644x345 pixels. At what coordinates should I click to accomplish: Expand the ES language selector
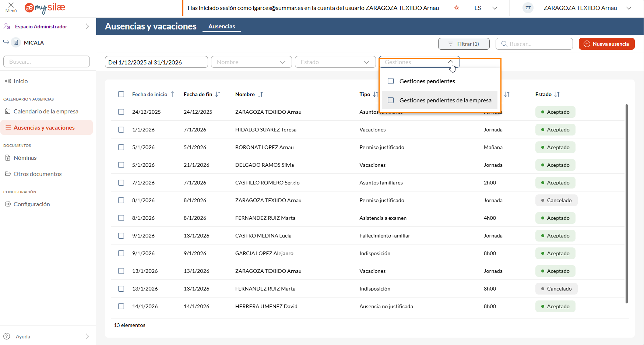(486, 8)
